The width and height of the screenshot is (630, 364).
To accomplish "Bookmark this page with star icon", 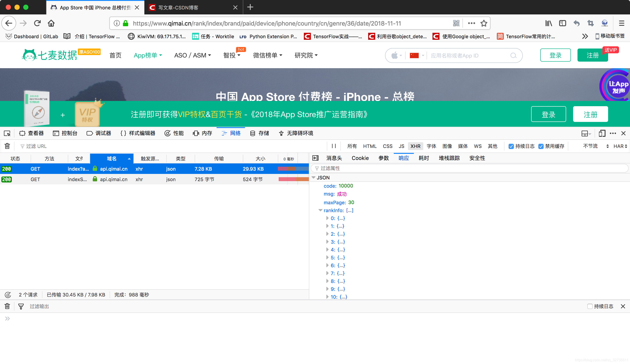I will pyautogui.click(x=484, y=23).
